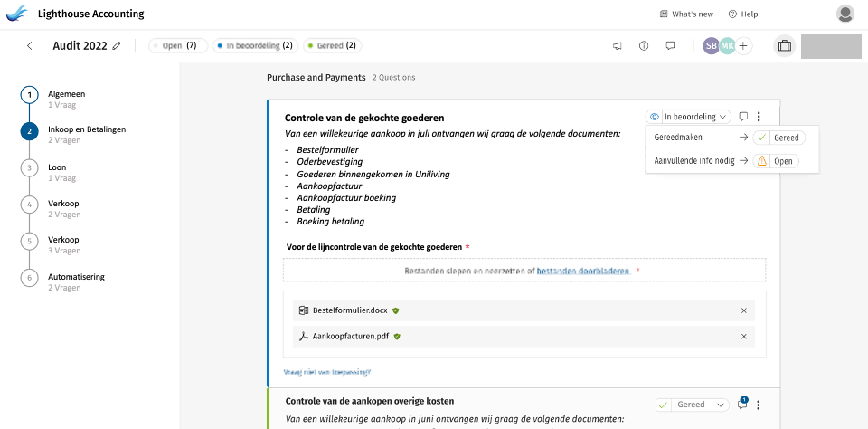This screenshot has width=868, height=429.
Task: Open the What's new link
Action: point(686,14)
